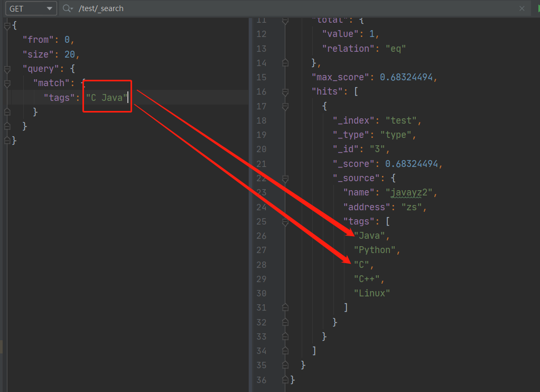Click the "match" closing brace fold marker
The height and width of the screenshot is (392, 540).
tap(7, 112)
